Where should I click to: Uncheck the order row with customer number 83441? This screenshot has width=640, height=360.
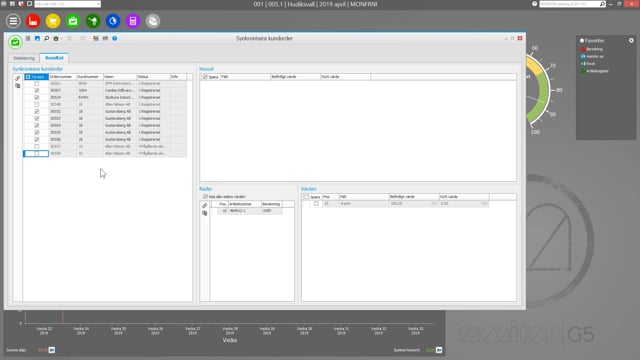point(37,98)
